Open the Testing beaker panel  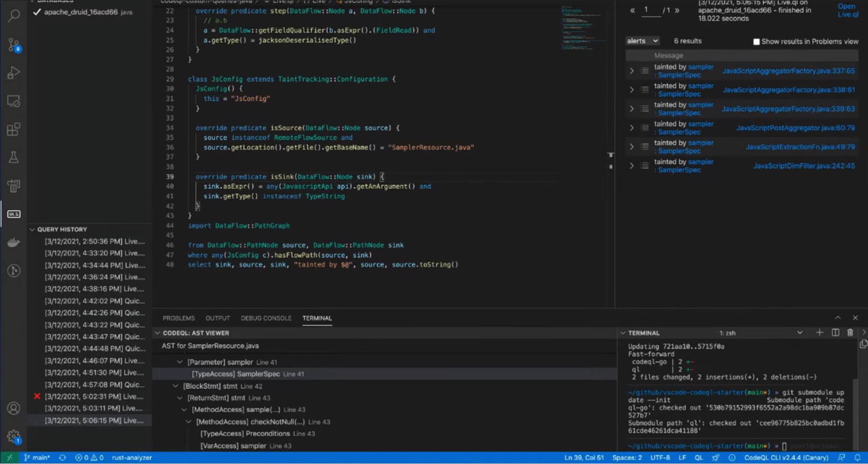[x=13, y=157]
